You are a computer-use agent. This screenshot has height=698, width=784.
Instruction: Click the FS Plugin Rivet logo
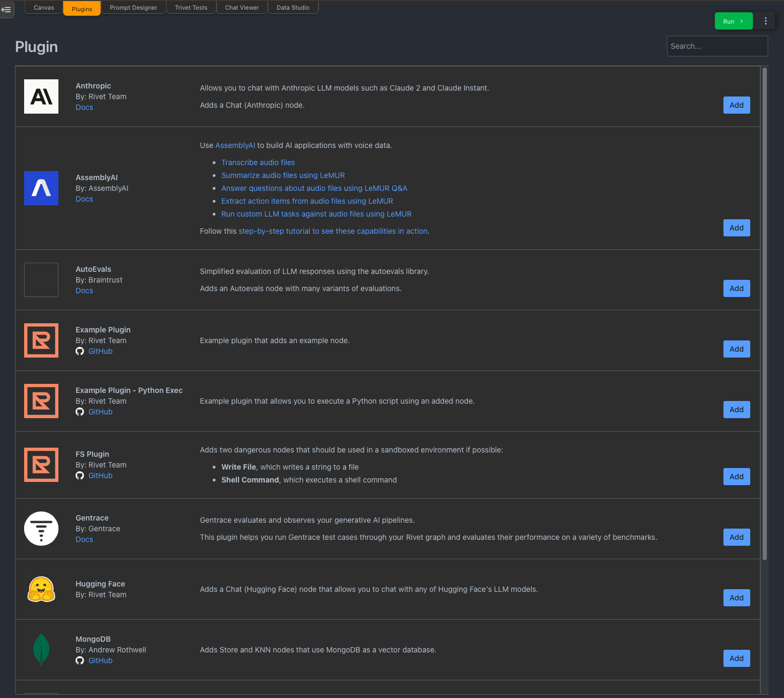(x=41, y=465)
